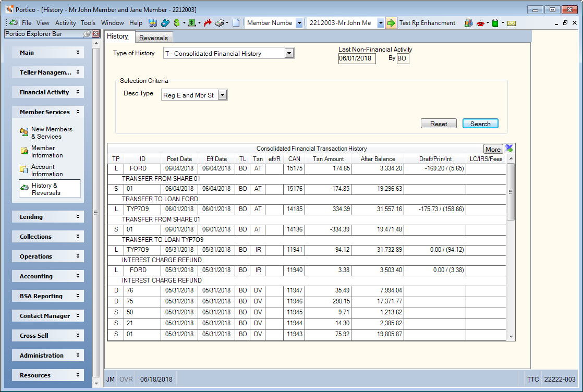
Task: Click the green dollar sign toolbar icon
Action: [x=177, y=23]
